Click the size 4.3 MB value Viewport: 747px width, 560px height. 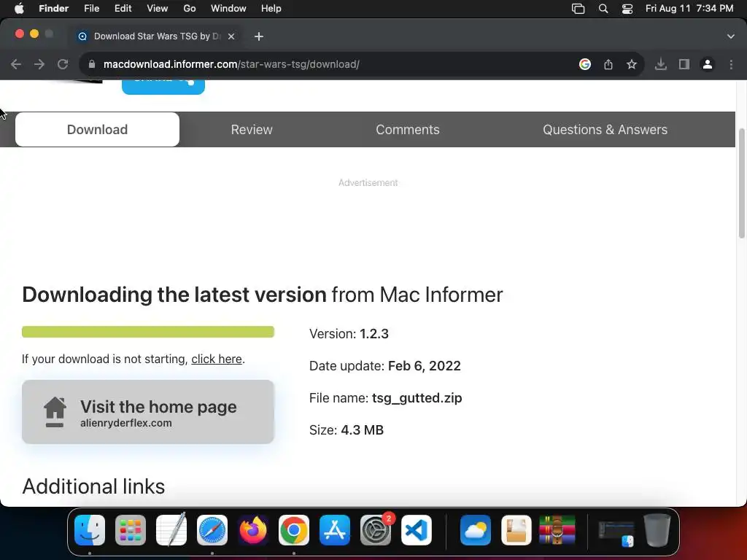[x=362, y=430]
